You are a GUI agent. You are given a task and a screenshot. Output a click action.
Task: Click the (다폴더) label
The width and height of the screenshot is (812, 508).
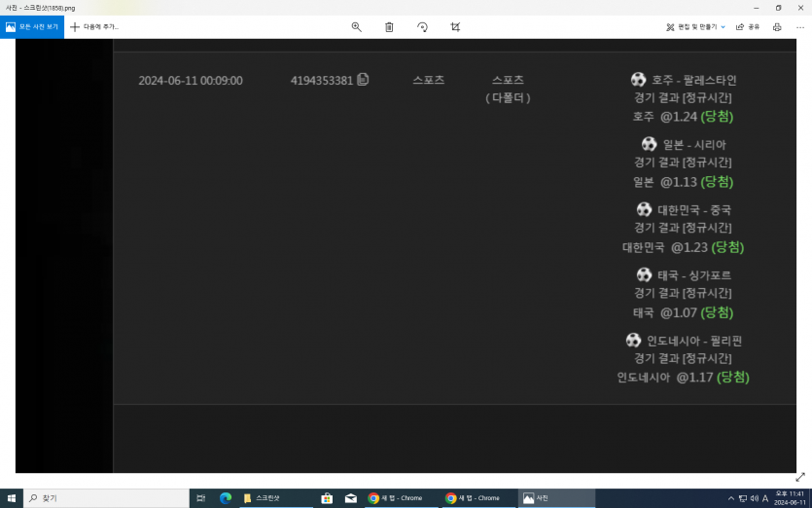coord(508,98)
